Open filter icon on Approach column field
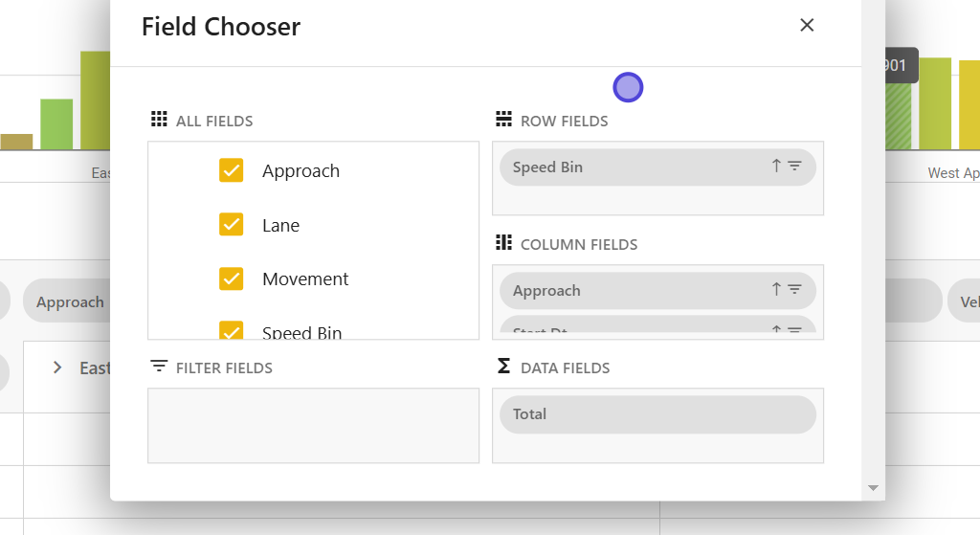The image size is (980, 535). click(x=794, y=290)
